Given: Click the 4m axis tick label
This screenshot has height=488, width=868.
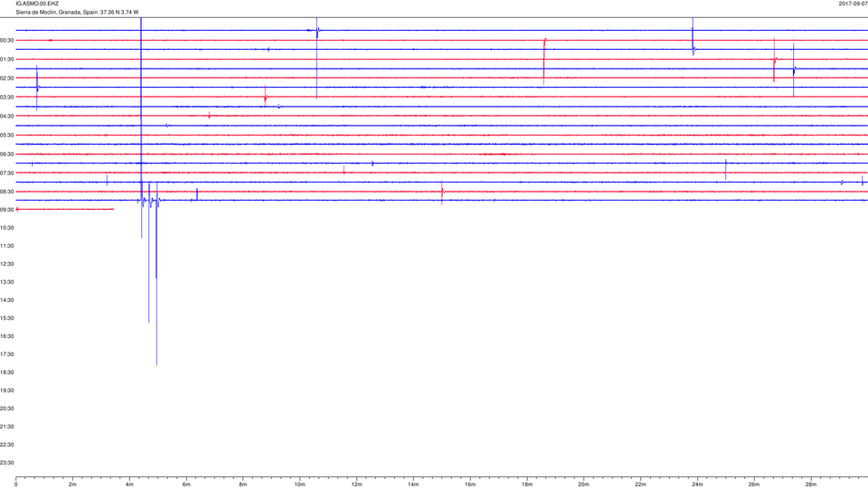Looking at the screenshot, I should (129, 484).
